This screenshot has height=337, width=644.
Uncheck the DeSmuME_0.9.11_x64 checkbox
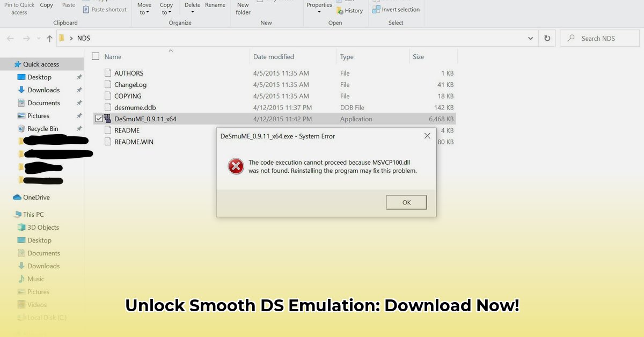[99, 119]
